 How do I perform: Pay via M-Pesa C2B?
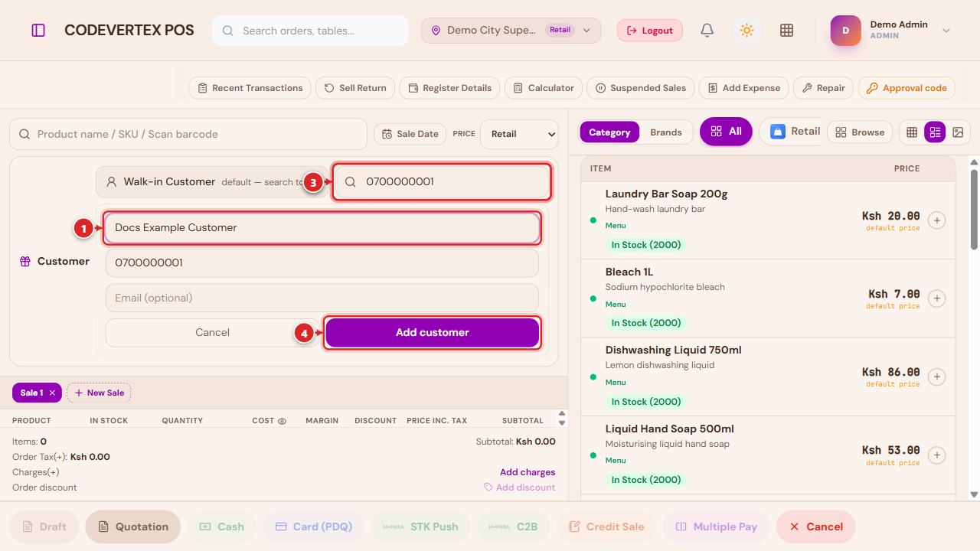pyautogui.click(x=514, y=527)
